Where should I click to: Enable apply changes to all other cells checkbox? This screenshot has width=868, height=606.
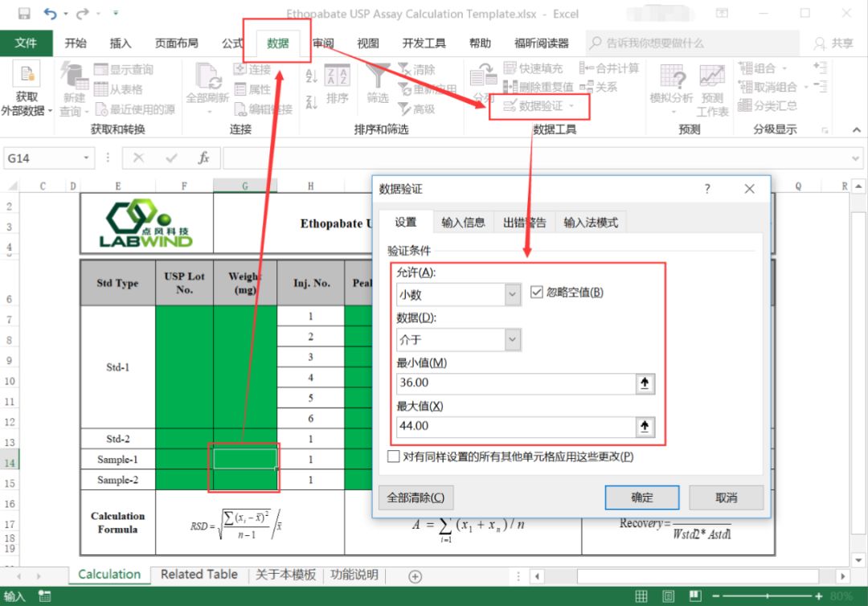pyautogui.click(x=394, y=457)
